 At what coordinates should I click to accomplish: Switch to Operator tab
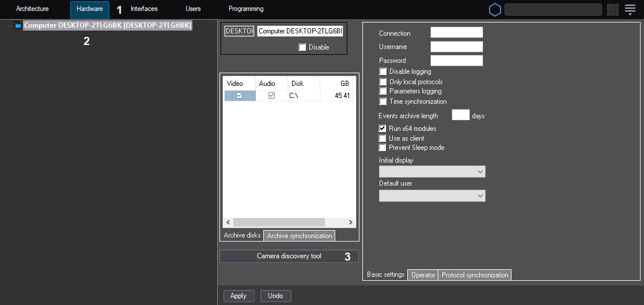[423, 275]
